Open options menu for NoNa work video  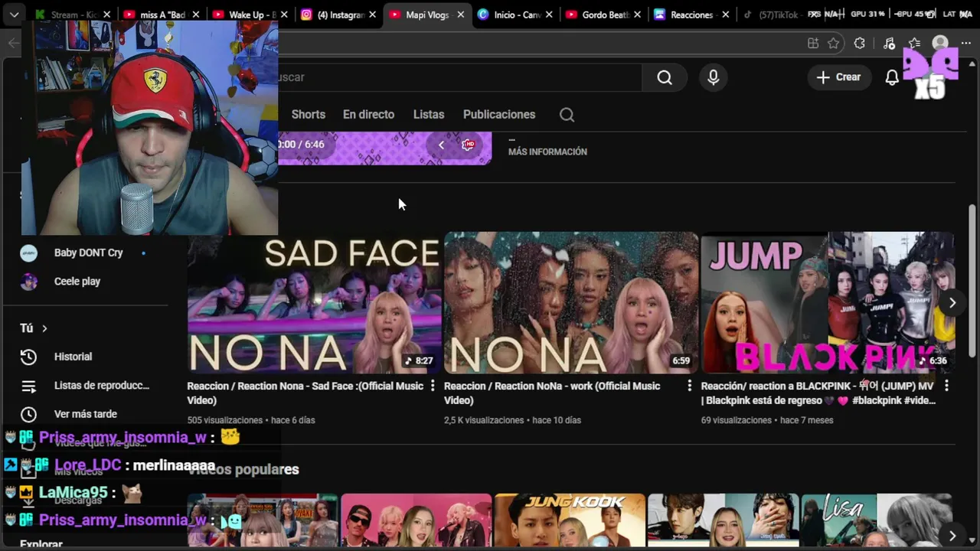(x=689, y=386)
